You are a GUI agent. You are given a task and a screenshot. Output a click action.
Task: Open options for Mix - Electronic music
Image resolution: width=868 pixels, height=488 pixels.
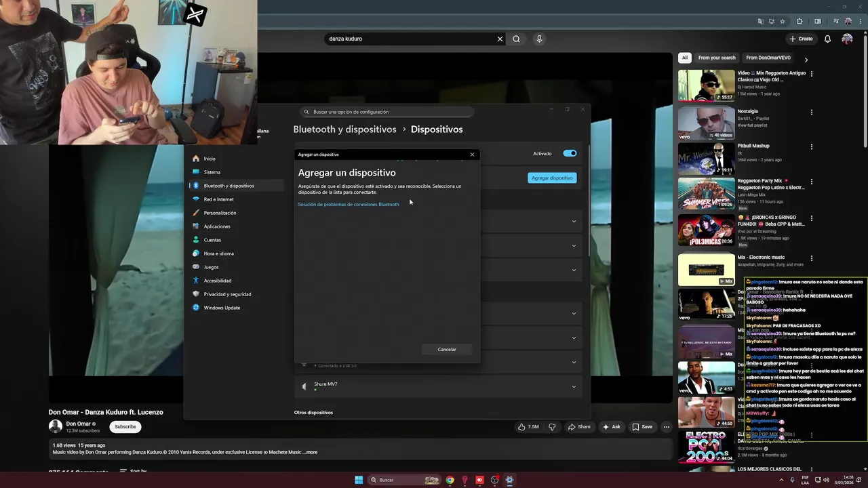click(x=812, y=258)
